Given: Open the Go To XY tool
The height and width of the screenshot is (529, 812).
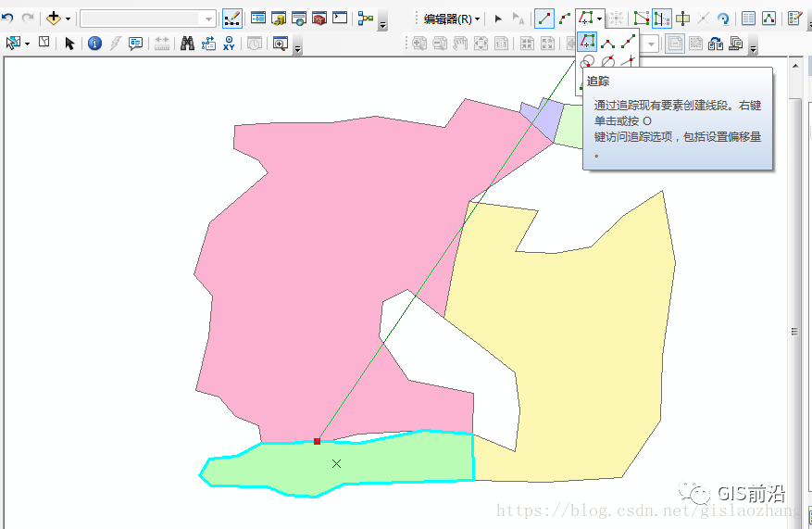Looking at the screenshot, I should point(229,44).
